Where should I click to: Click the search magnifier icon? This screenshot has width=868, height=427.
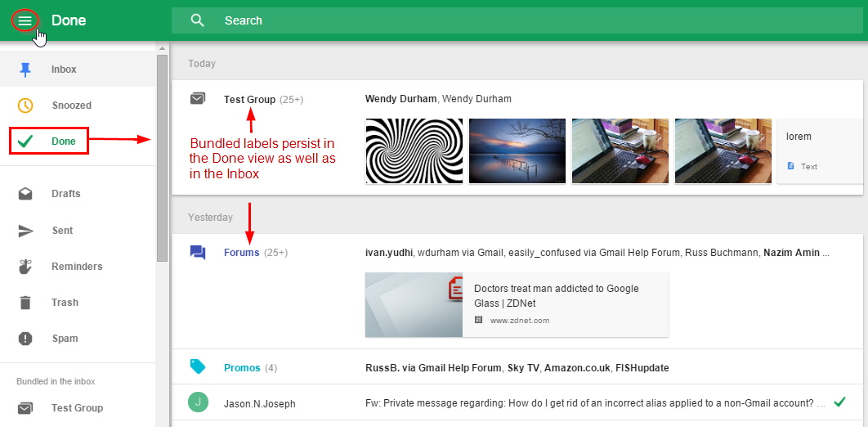pyautogui.click(x=197, y=20)
